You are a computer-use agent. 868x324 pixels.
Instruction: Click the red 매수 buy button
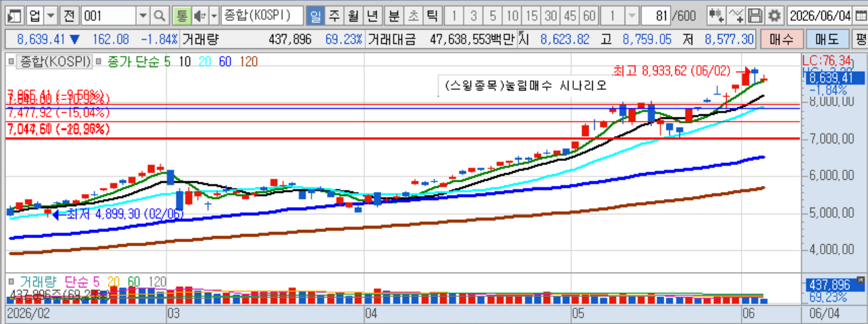pos(780,39)
